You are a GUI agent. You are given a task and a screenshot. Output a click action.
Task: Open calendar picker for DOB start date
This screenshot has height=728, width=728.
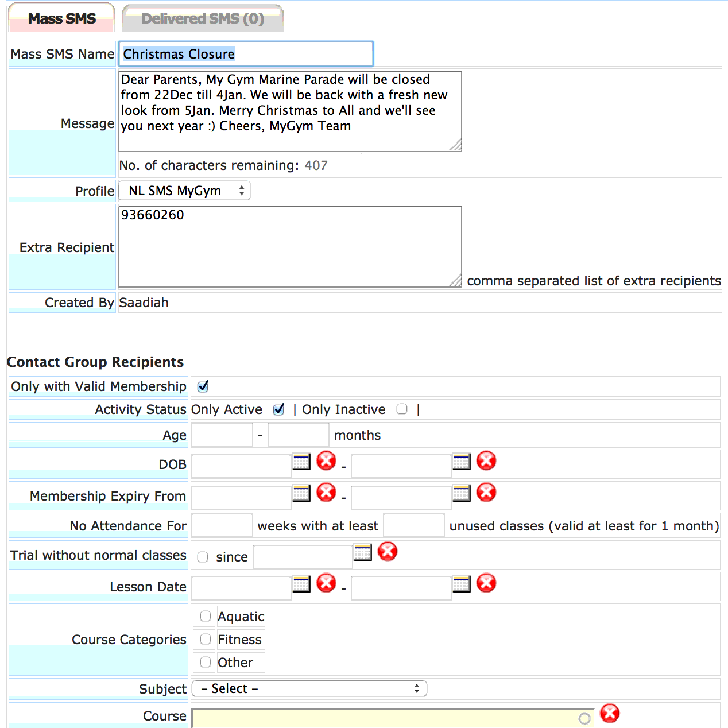(x=301, y=462)
